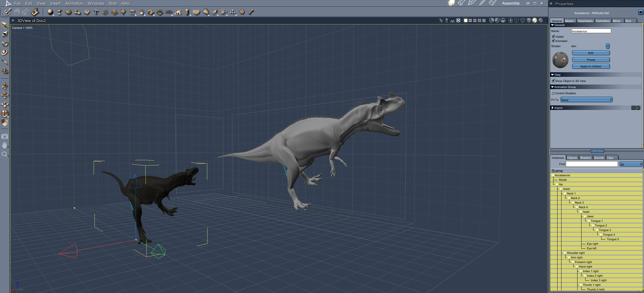Image resolution: width=644 pixels, height=293 pixels.
Task: Open the Animation menu
Action: [x=74, y=3]
